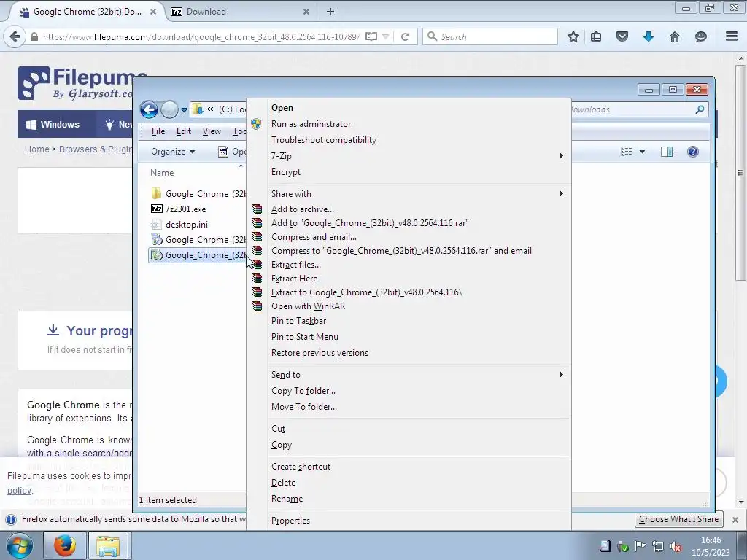The height and width of the screenshot is (560, 747).
Task: Open the chat smiley icon in toolbar
Action: [x=700, y=36]
